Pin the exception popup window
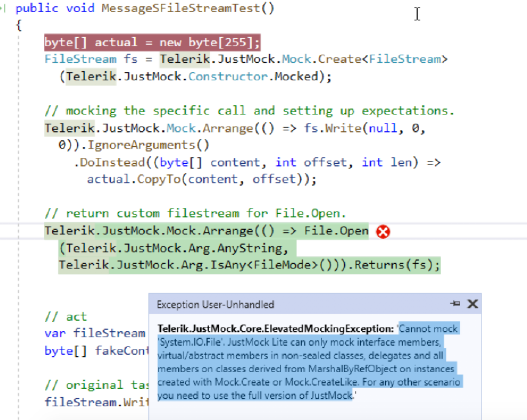The height and width of the screenshot is (420, 527). tap(455, 304)
